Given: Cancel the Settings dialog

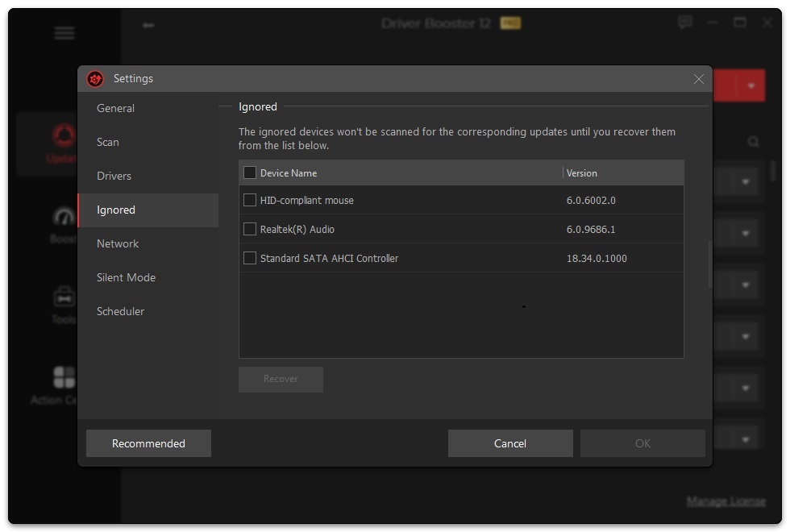Looking at the screenshot, I should (x=510, y=443).
